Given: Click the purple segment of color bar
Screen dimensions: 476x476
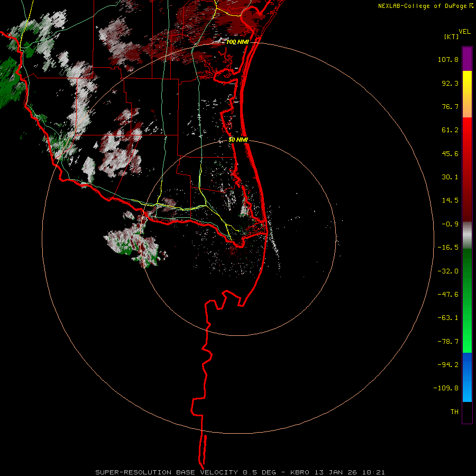Looking at the screenshot, I should 467,59.
